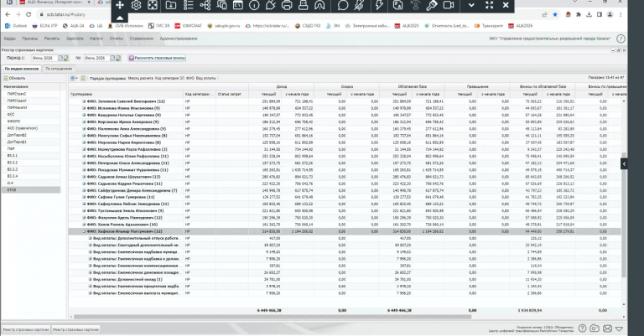Click the flashlight icon on the overlay toolbar
Image resolution: width=644 pixels, height=336 pixels.
(x=432, y=5)
